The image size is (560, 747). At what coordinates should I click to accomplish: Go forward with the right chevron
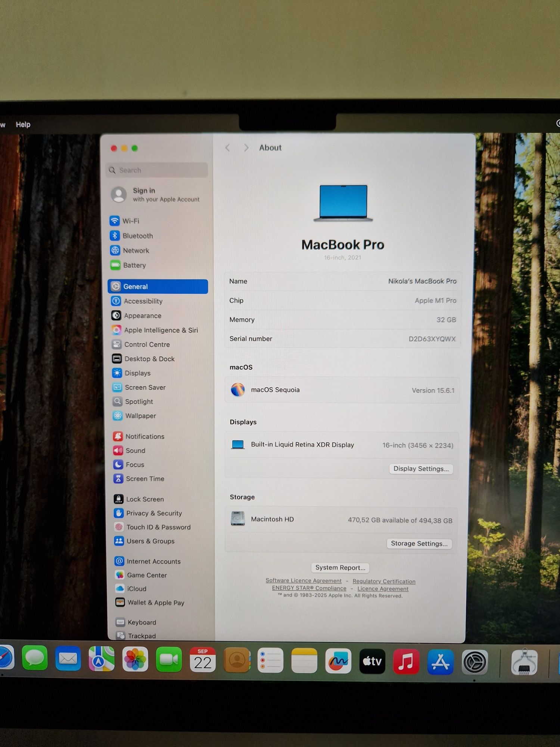click(x=246, y=148)
